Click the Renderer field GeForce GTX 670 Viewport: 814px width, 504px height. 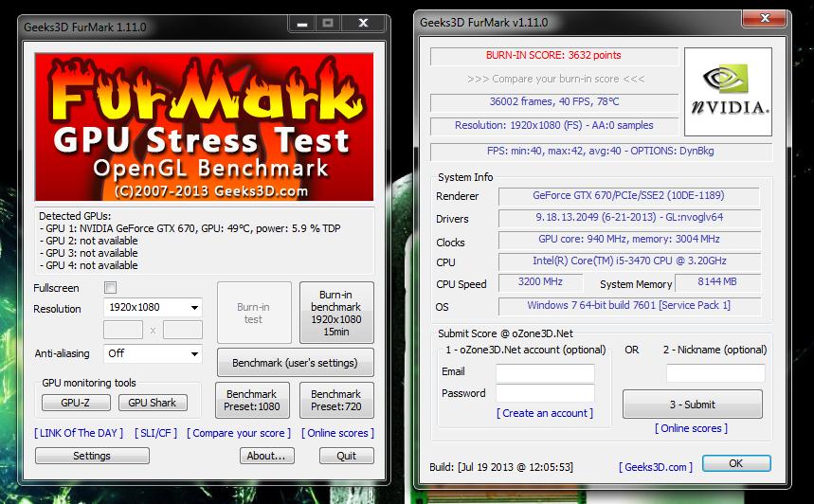[x=628, y=196]
